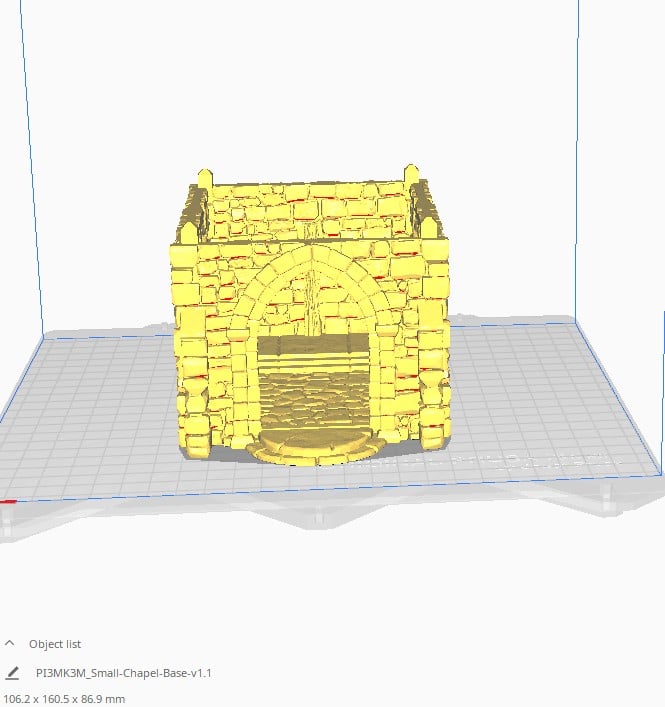The width and height of the screenshot is (665, 707).
Task: Click the pencil icon to rename the job
Action: pos(12,673)
